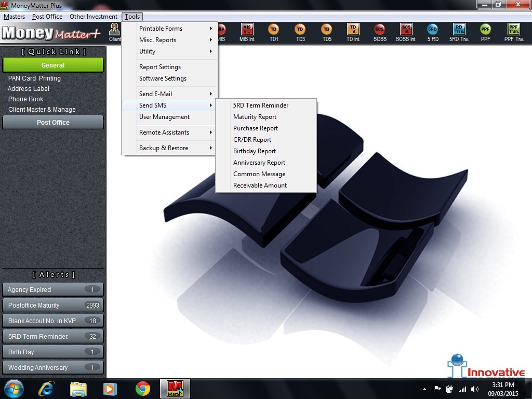Open the PAN Card Printing link
Image resolution: width=532 pixels, height=399 pixels.
34,78
